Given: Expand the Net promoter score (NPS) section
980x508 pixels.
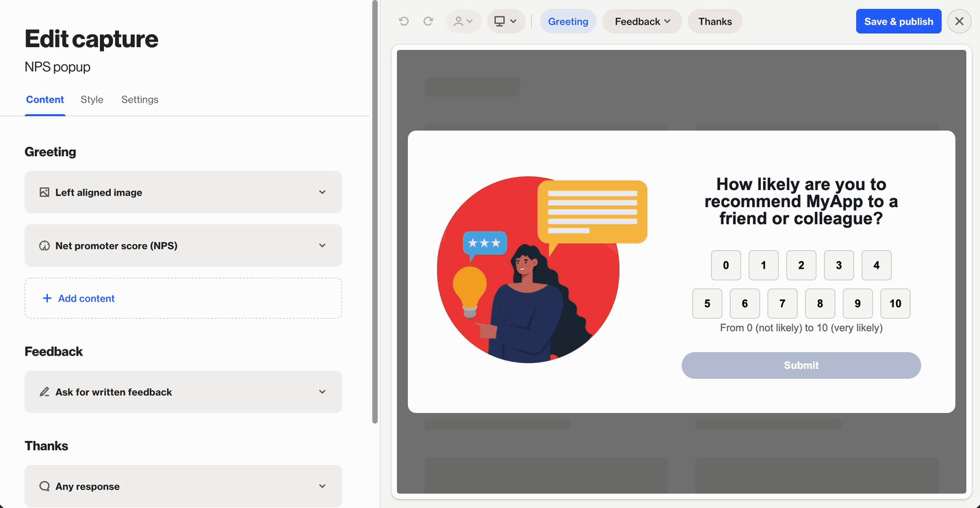Looking at the screenshot, I should [322, 245].
